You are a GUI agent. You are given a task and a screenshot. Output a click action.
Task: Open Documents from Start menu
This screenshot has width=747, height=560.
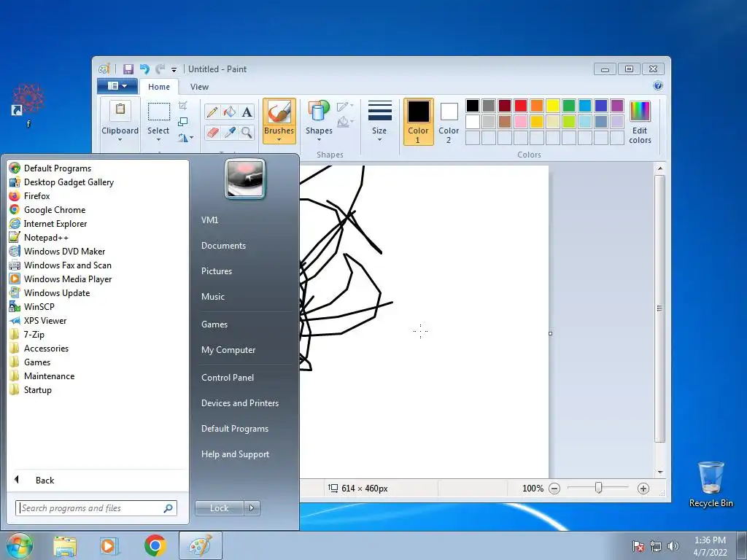coord(223,245)
